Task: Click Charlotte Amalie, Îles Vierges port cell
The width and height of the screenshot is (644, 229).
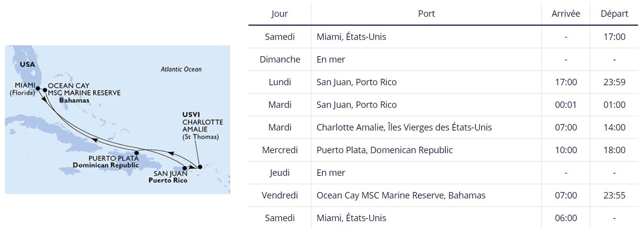Action: click(427, 128)
